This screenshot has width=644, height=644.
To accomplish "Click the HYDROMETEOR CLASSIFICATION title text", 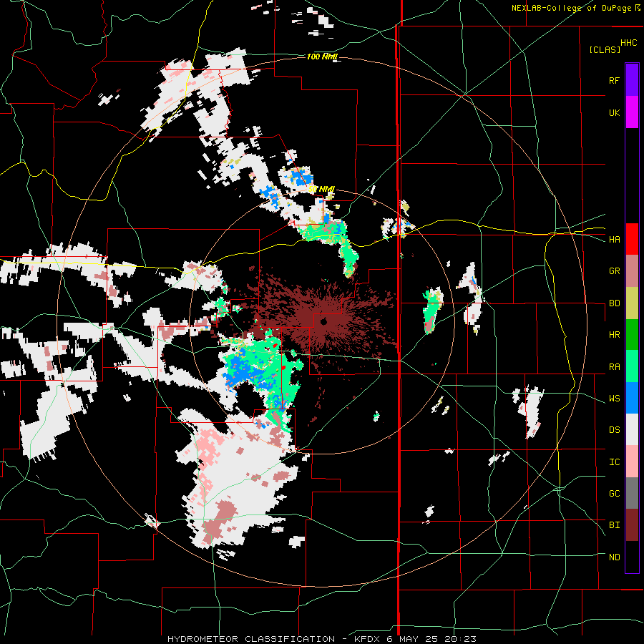I will [x=251, y=639].
